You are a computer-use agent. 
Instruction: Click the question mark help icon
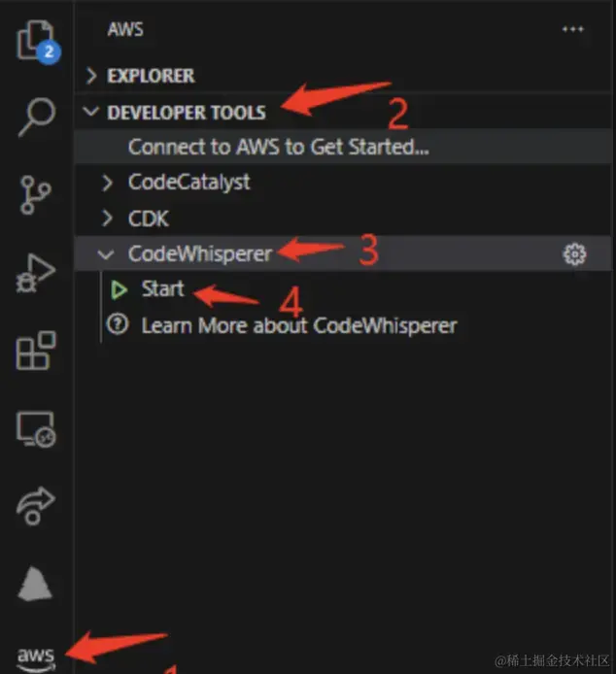118,324
